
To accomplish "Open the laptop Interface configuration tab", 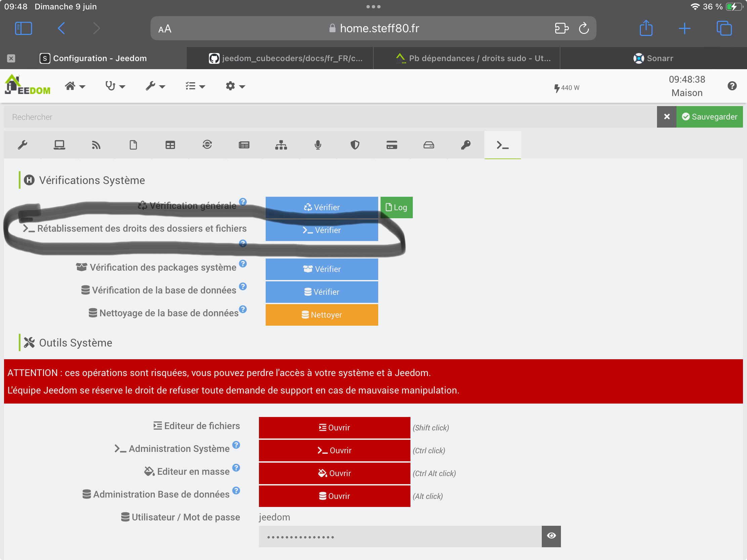I will tap(59, 145).
